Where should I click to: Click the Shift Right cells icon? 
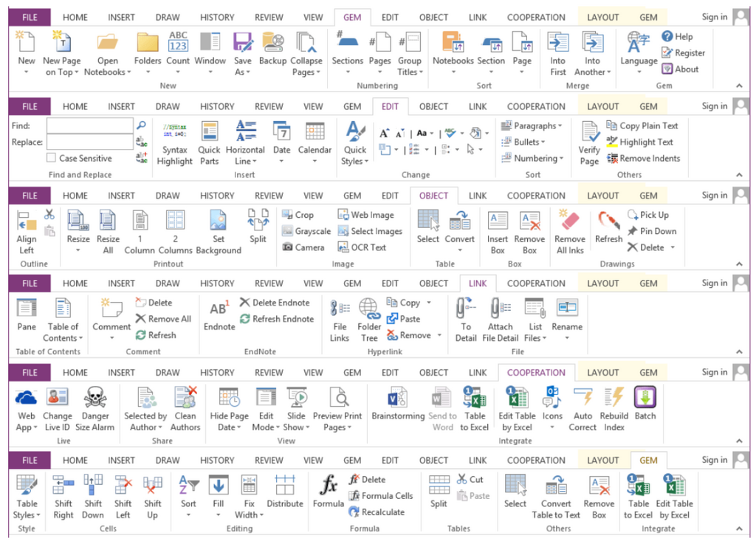(63, 485)
